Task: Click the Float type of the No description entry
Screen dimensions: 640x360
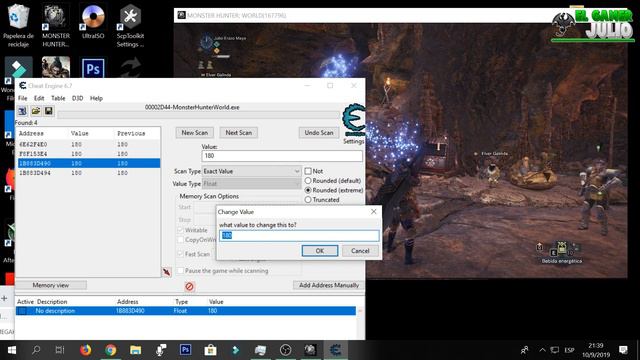Action: pyautogui.click(x=180, y=311)
